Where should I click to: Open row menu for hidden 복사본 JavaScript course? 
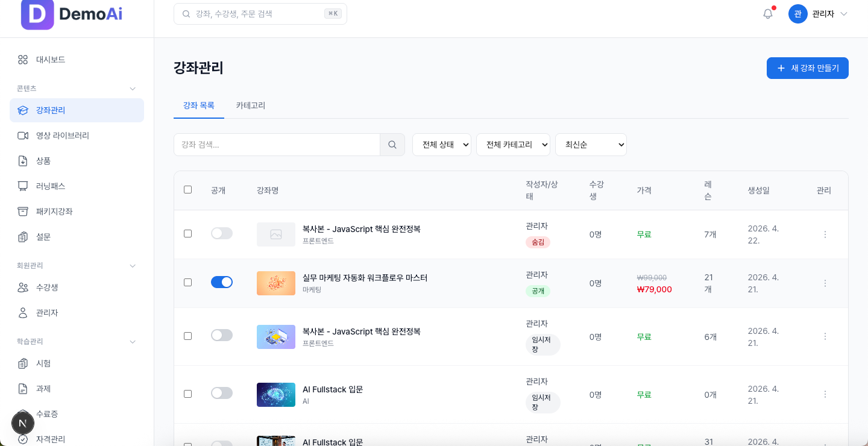pos(825,234)
